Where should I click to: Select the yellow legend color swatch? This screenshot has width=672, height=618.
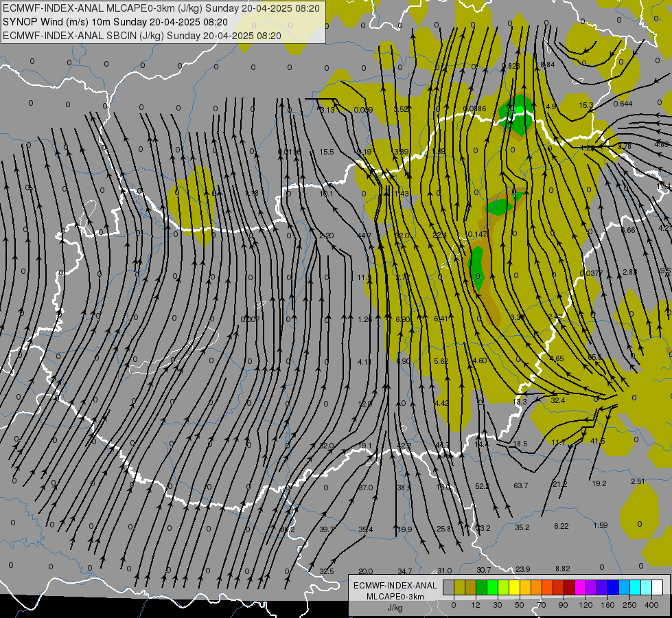(514, 588)
